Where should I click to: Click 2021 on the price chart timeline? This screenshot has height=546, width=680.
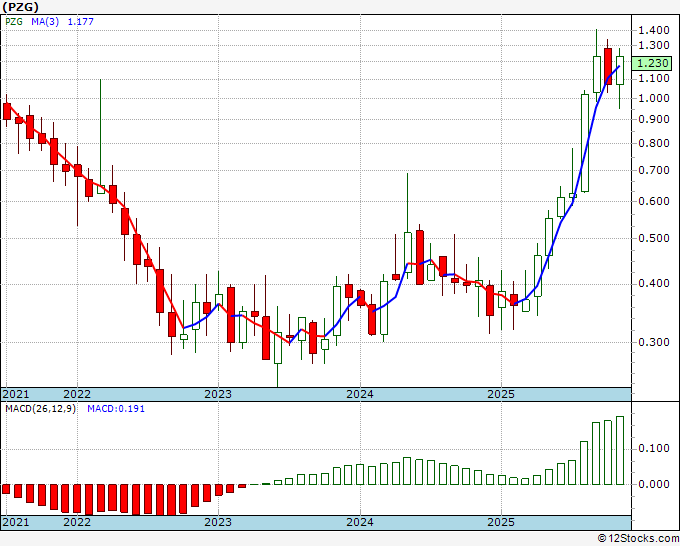coord(16,394)
